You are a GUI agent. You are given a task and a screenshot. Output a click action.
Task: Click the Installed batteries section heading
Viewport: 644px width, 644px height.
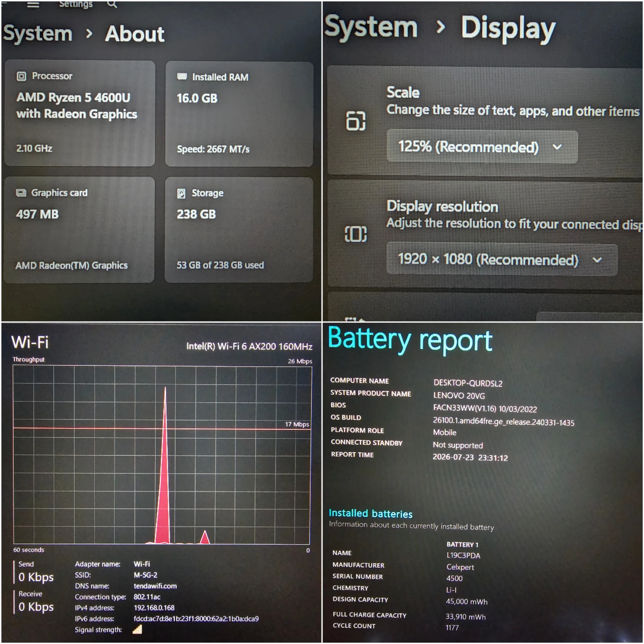click(370, 513)
